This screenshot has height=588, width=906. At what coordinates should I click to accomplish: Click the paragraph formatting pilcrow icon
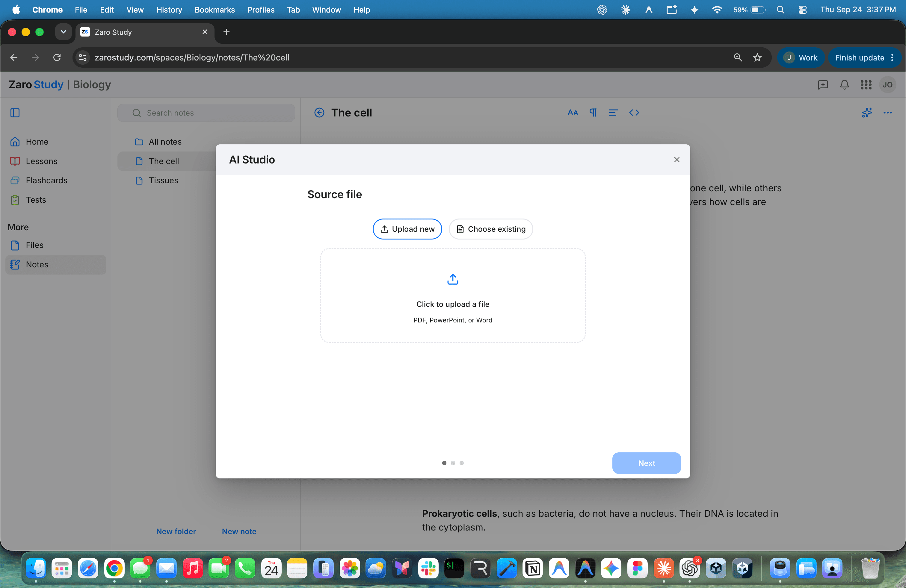(x=593, y=113)
